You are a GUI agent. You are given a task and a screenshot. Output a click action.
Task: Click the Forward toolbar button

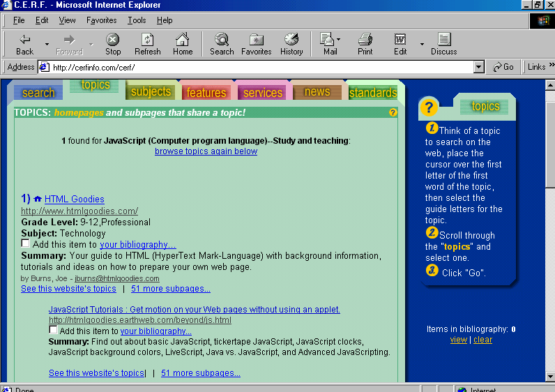70,44
